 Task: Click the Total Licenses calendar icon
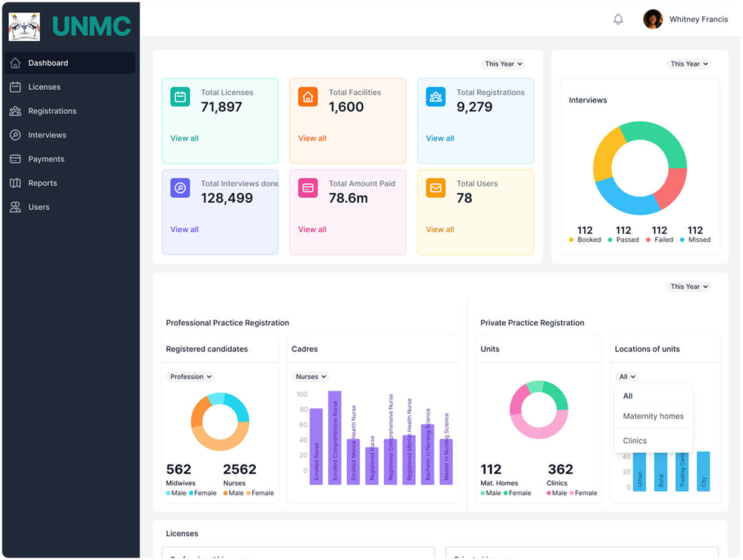180,97
